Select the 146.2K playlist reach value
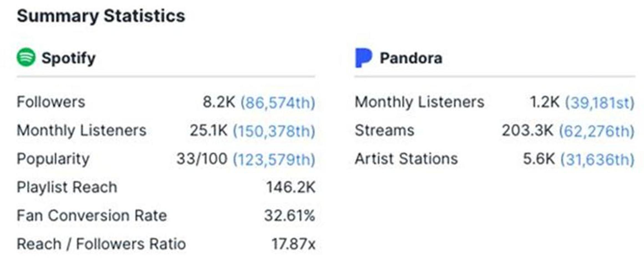The width and height of the screenshot is (644, 270). tap(291, 187)
